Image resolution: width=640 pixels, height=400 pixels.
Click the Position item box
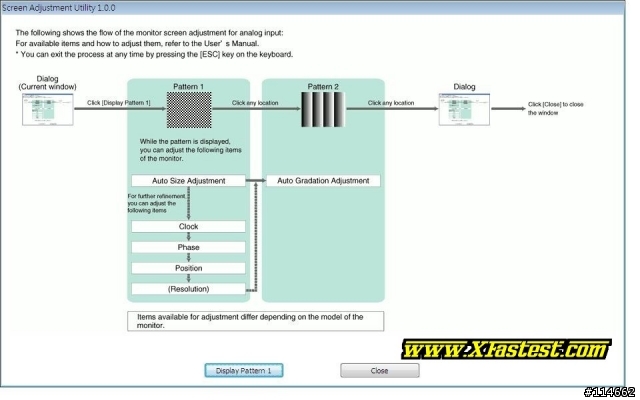[x=189, y=268]
